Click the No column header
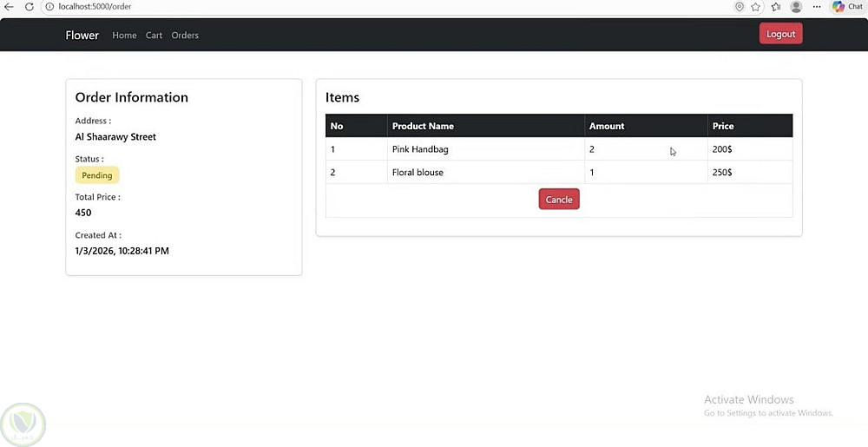 point(357,126)
